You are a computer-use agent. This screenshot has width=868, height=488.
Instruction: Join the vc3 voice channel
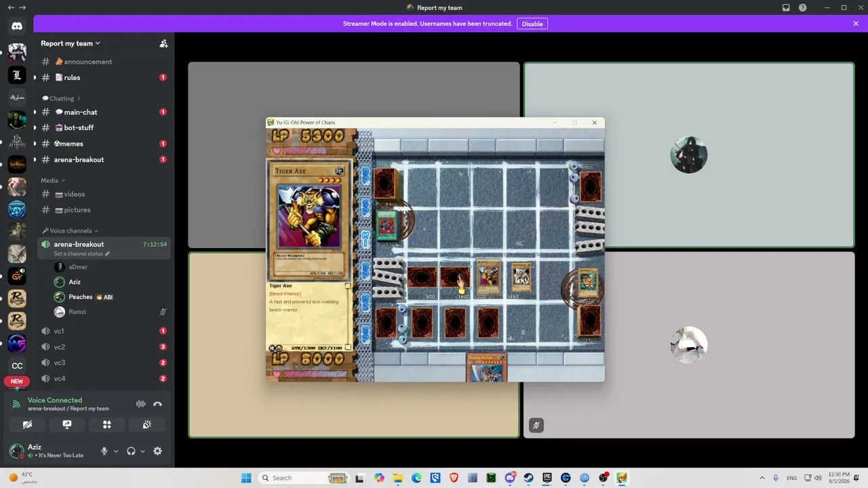point(104,363)
